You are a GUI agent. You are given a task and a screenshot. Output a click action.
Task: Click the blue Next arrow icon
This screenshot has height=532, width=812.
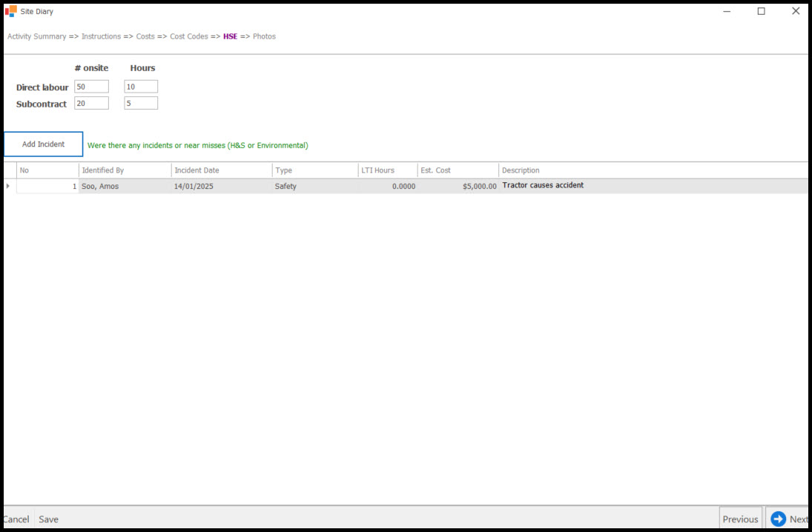778,519
